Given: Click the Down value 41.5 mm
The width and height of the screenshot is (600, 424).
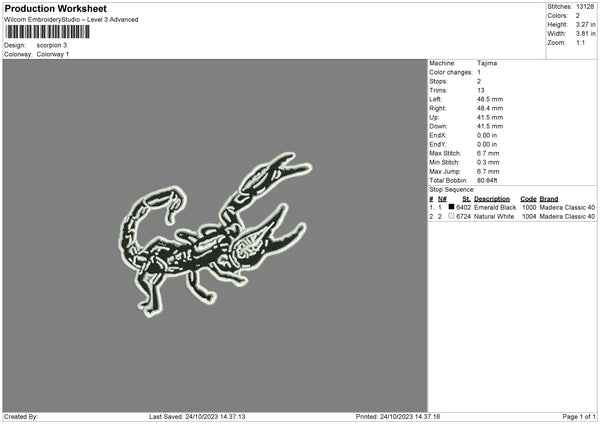Looking at the screenshot, I should 490,126.
